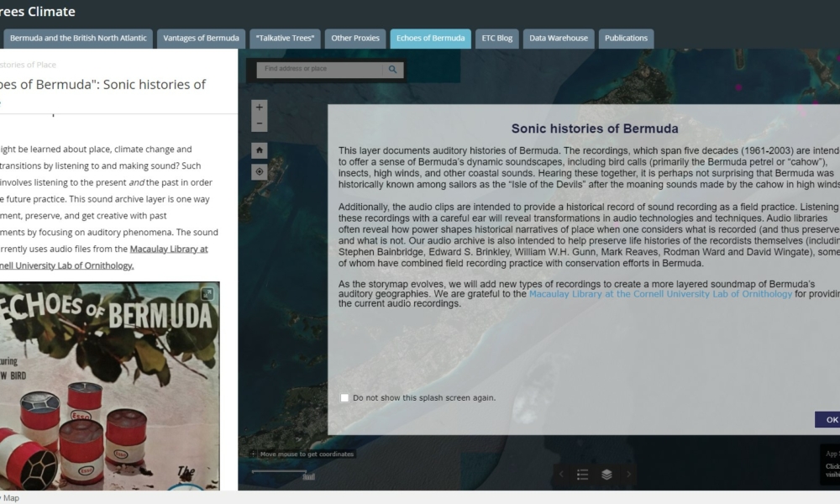Screen dimensions: 840x504
Task: Click the search magnifier icon
Action: pyautogui.click(x=392, y=70)
